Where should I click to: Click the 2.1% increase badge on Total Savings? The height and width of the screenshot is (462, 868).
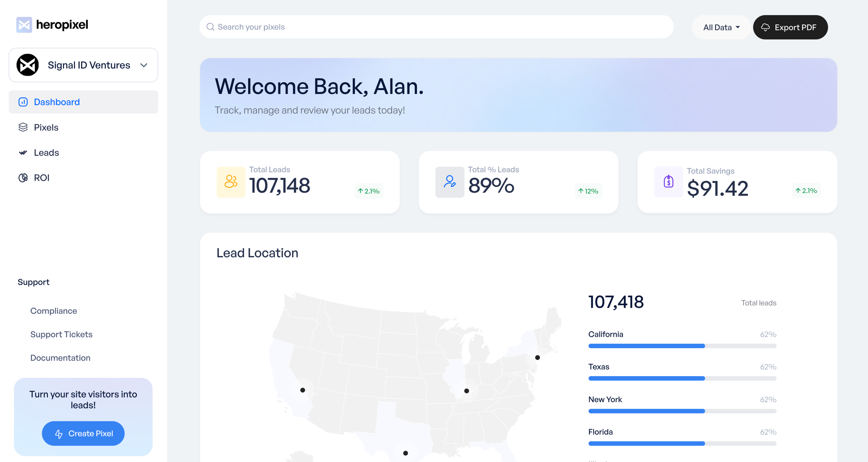pos(806,191)
